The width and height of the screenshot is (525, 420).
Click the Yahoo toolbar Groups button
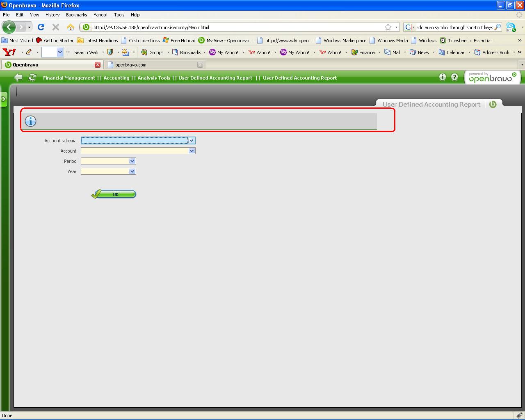(x=152, y=52)
